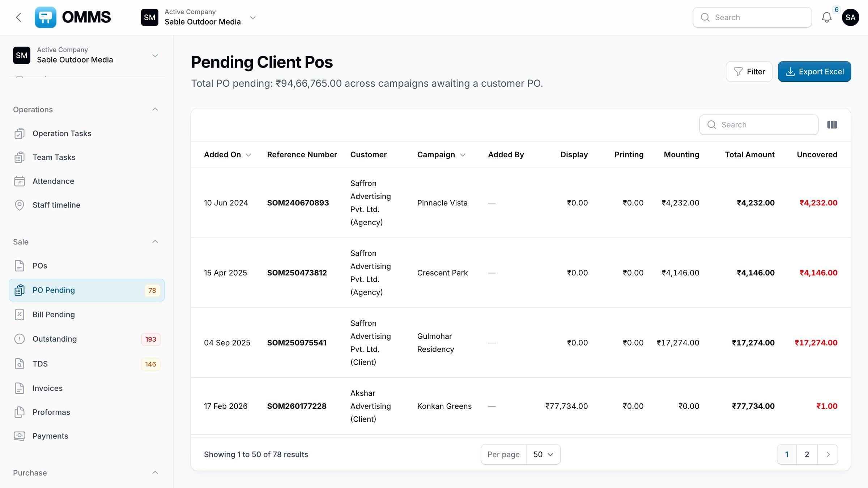Open Operation Tasks menu item
This screenshot has width=868, height=488.
tap(87, 133)
